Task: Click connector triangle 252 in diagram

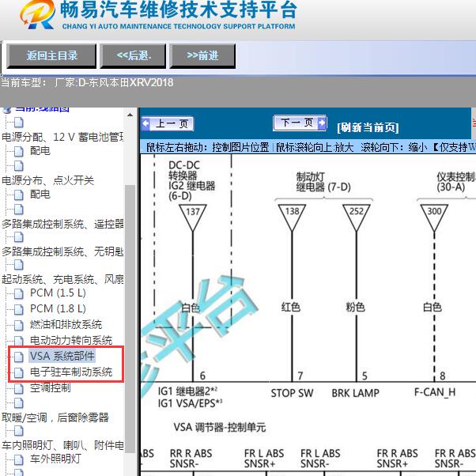Action: click(x=356, y=217)
